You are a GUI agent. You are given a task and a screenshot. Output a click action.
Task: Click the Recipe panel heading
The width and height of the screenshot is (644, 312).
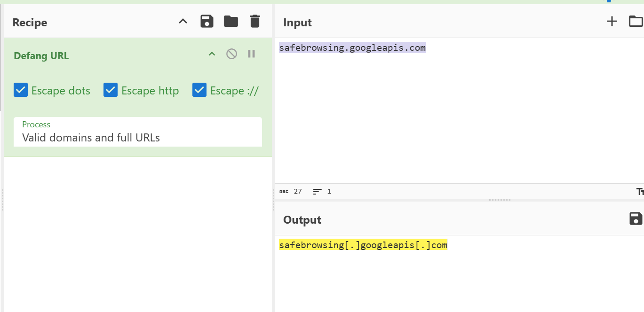[x=30, y=23]
